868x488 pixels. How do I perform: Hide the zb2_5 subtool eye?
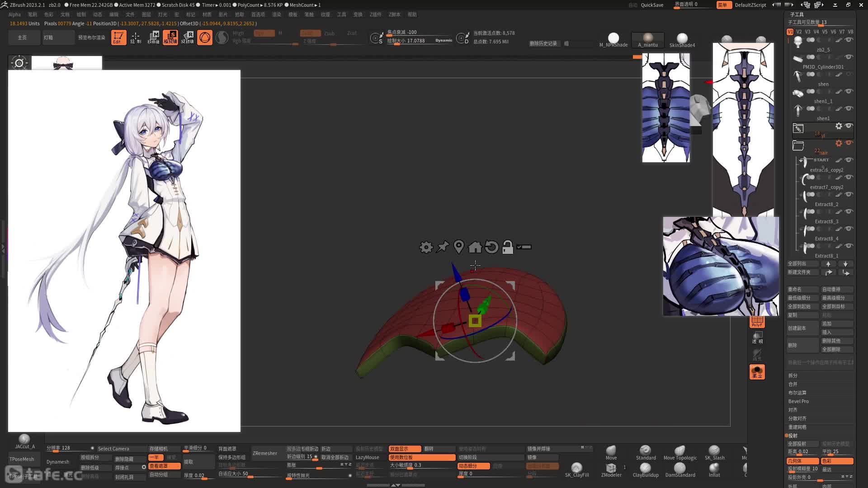[849, 40]
